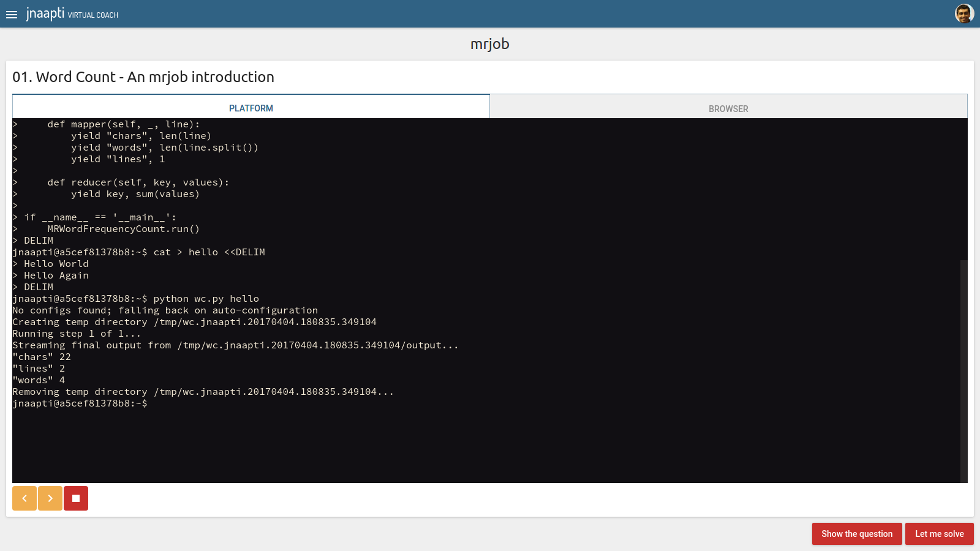Click the if __name__ == '__main__' line
This screenshot has height=551, width=980.
(100, 217)
